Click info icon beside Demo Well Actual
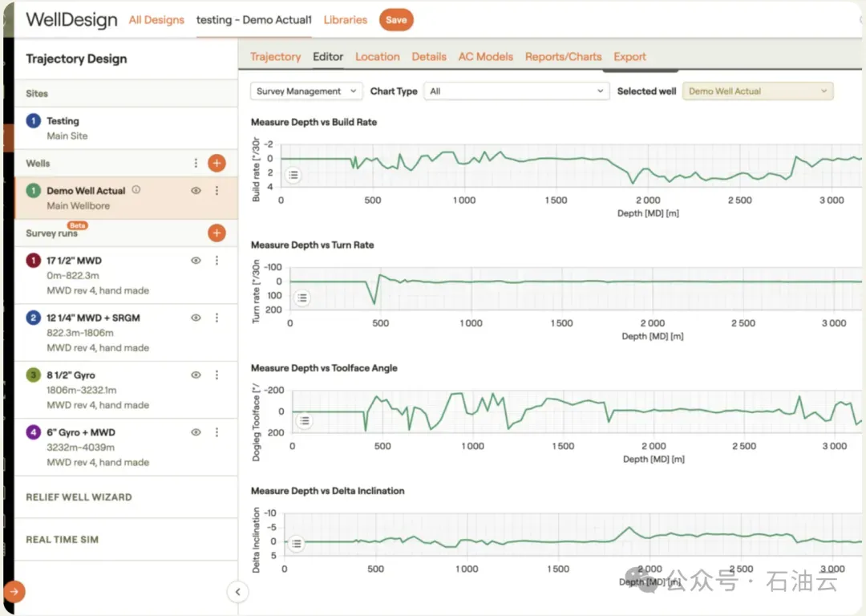The image size is (866, 616). point(136,189)
